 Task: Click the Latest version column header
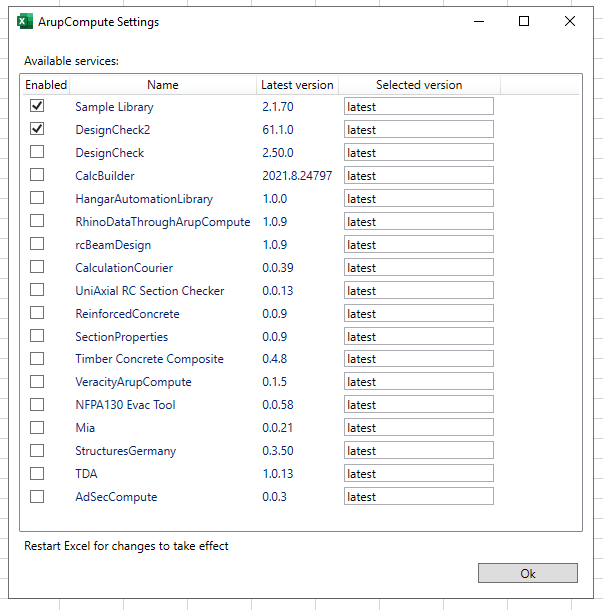[297, 85]
